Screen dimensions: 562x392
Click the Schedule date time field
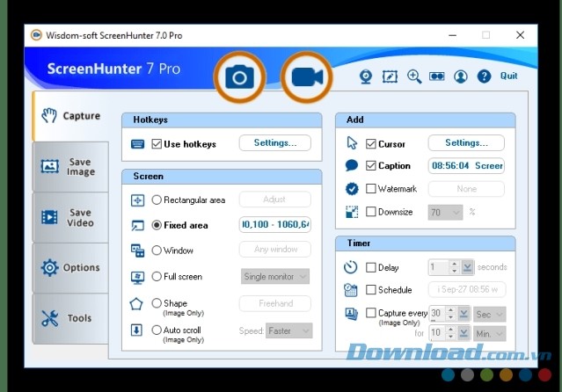pyautogui.click(x=467, y=289)
